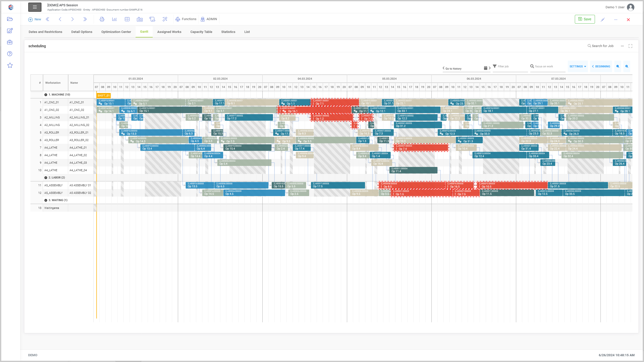Switch to the Capacity Table tab
Viewport: 644px width, 362px height.
[x=201, y=32]
